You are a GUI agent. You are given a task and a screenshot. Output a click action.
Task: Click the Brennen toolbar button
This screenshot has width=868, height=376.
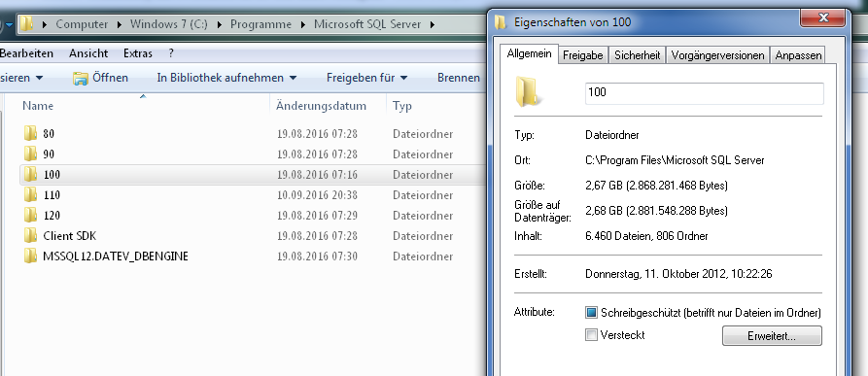click(459, 78)
